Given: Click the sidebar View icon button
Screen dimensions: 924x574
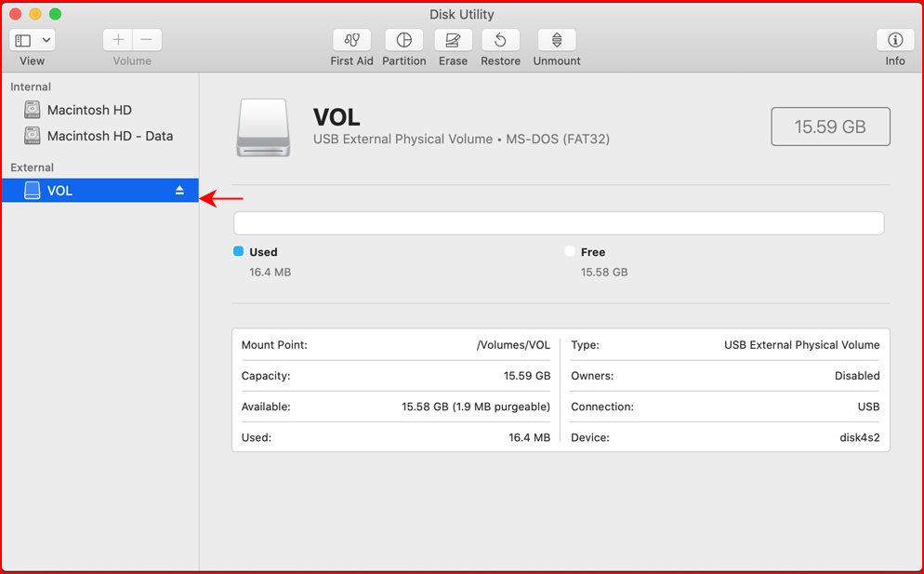Looking at the screenshot, I should pyautogui.click(x=23, y=40).
